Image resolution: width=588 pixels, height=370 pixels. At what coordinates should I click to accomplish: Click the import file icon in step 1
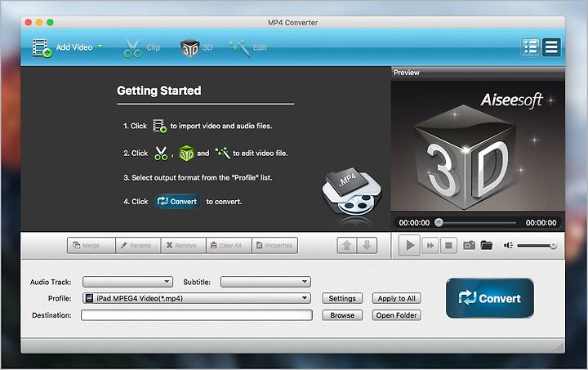159,126
